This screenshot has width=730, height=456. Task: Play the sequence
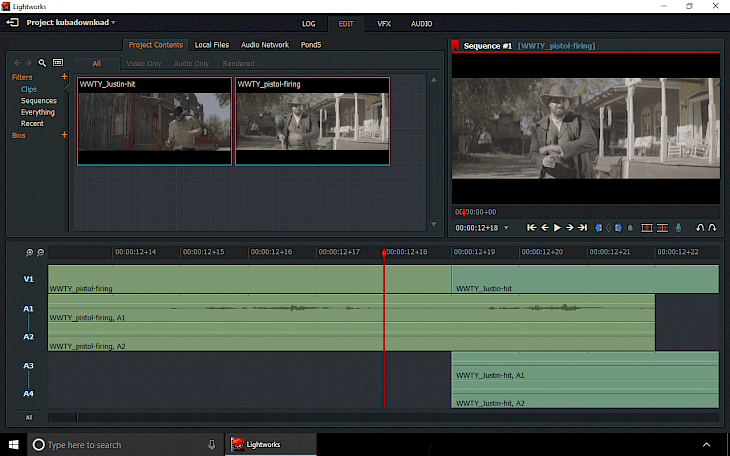pos(557,227)
